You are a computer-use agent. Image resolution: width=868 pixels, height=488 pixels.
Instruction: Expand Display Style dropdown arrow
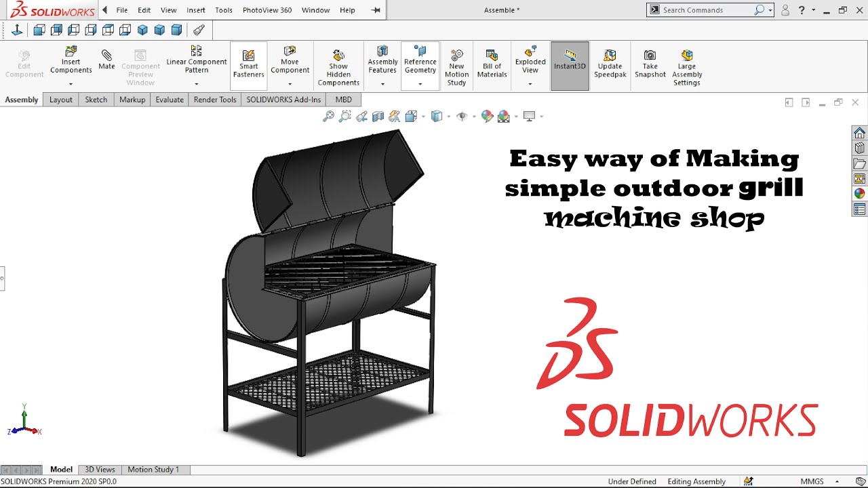[x=448, y=117]
